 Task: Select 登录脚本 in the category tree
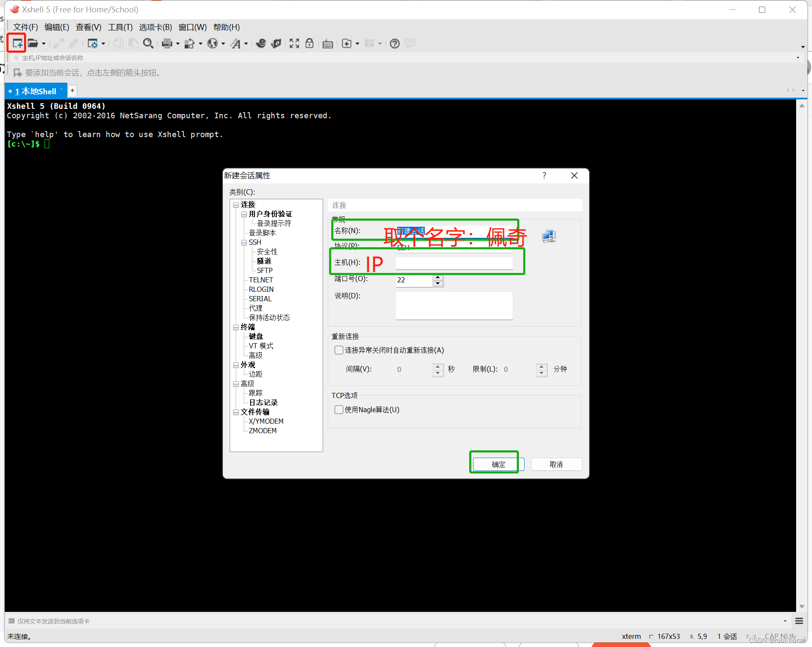click(262, 233)
